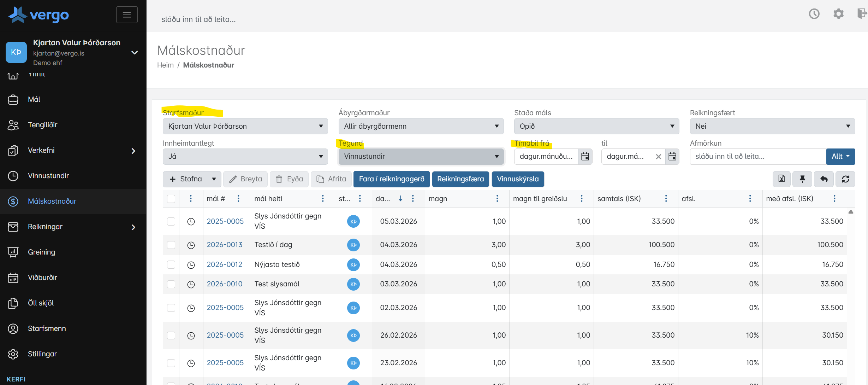Click the pin icon in toolbar
The width and height of the screenshot is (868, 385).
tap(802, 179)
